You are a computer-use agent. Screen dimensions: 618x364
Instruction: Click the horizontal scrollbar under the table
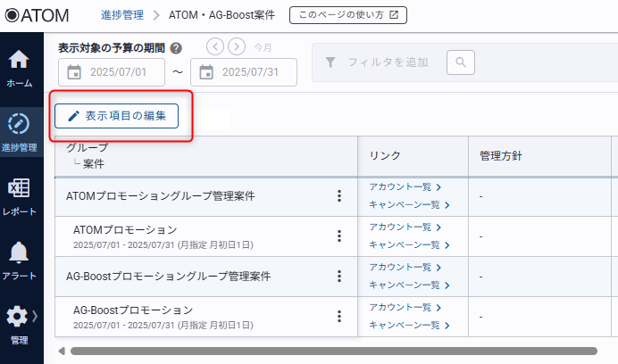pos(330,351)
